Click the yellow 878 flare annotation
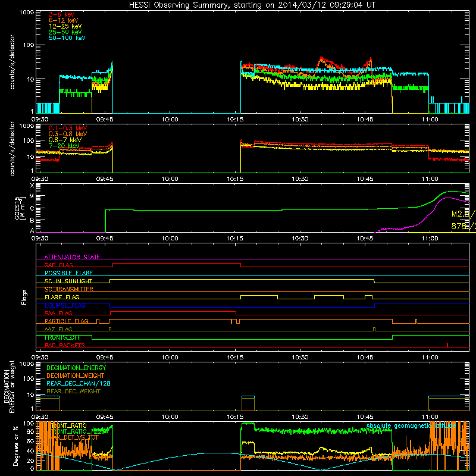 (464, 226)
